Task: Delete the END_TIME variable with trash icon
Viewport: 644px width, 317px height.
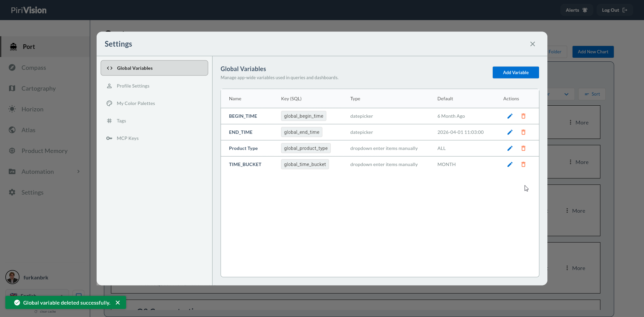Action: (523, 132)
